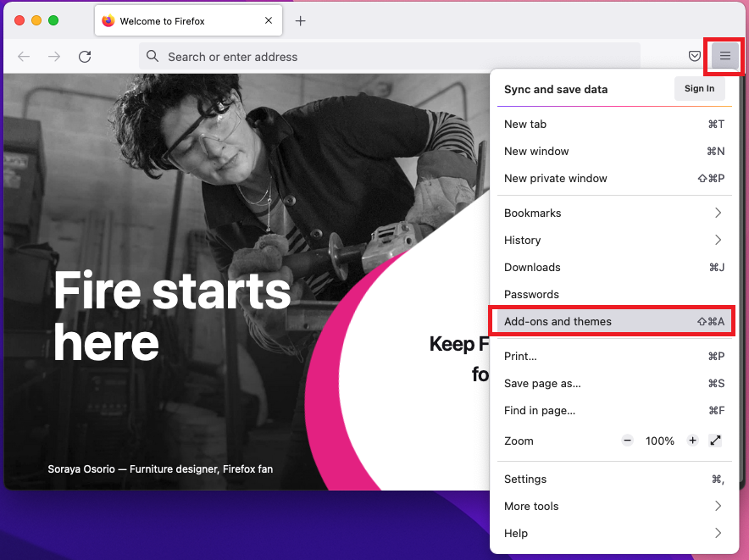Click Sync and save data heading
Screen dimensions: 749x560
(556, 89)
